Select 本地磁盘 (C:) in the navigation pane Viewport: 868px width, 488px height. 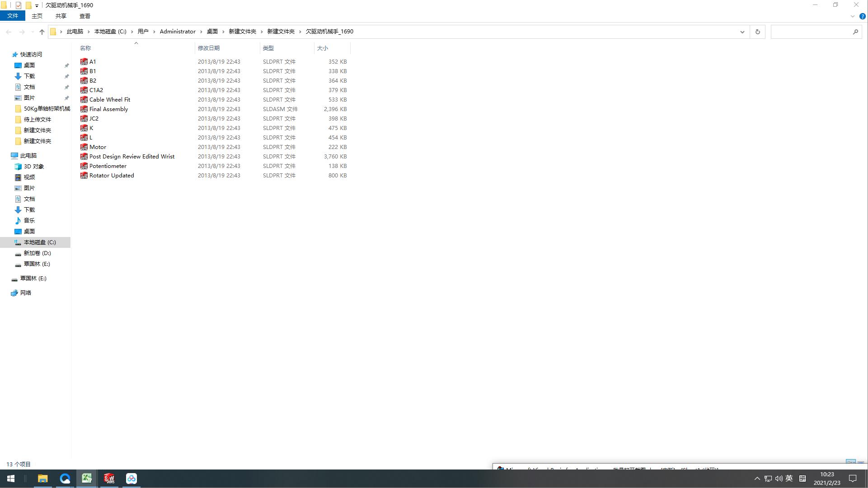pyautogui.click(x=40, y=242)
